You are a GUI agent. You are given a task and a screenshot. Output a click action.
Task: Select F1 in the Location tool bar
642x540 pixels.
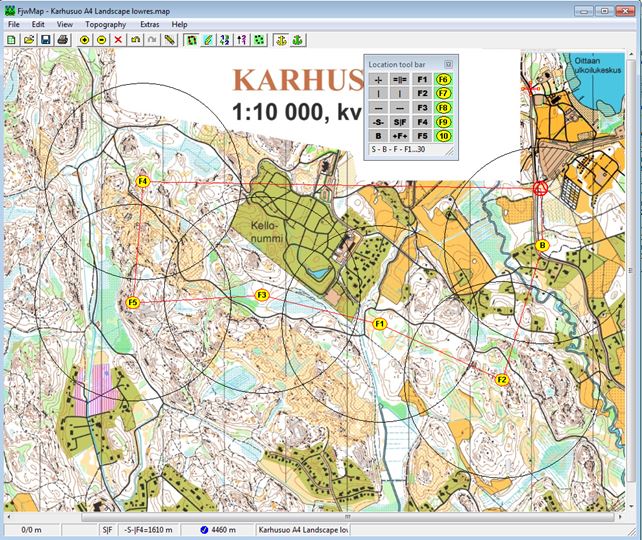pyautogui.click(x=422, y=79)
